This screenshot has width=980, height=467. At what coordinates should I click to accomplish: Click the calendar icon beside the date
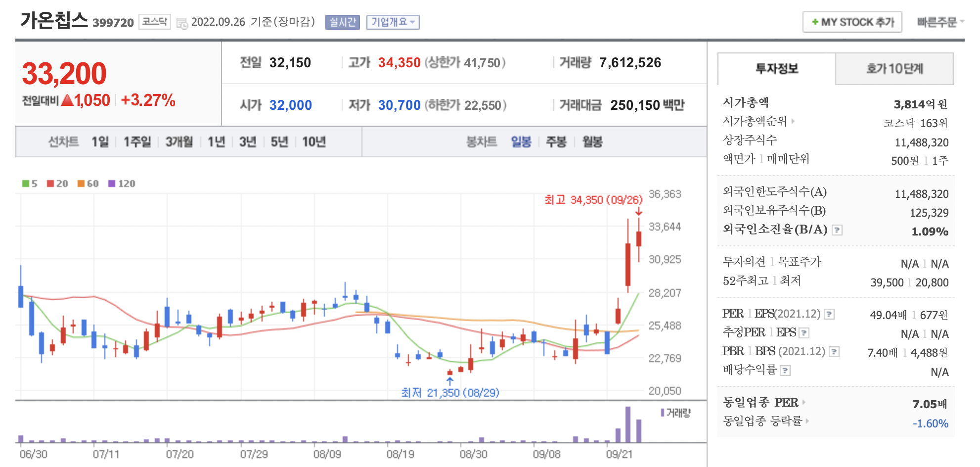pos(182,23)
